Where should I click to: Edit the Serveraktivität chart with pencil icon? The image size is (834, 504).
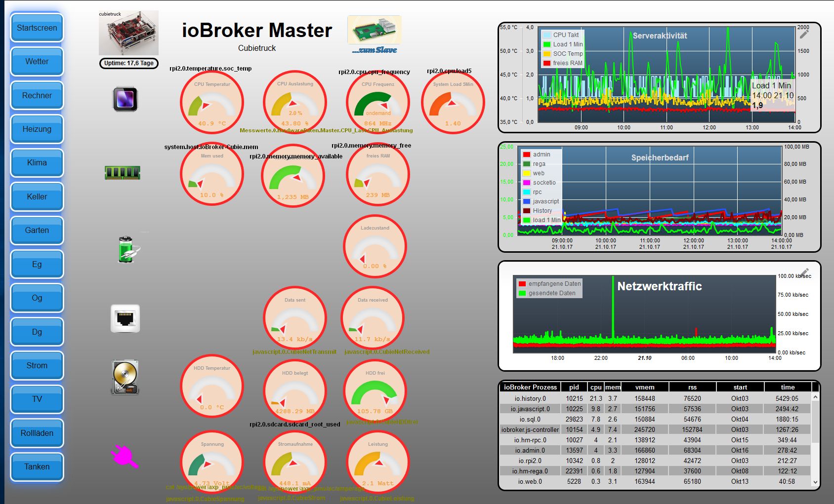(804, 34)
